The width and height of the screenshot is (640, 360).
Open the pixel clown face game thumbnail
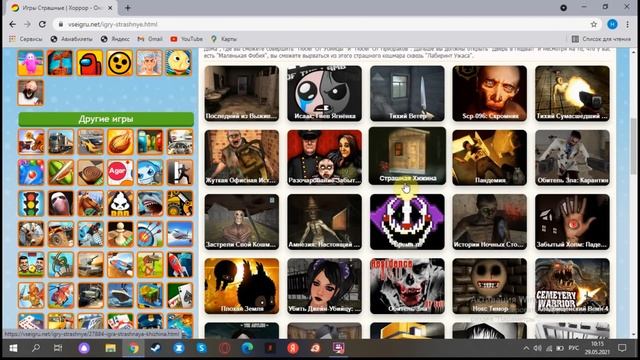(x=407, y=222)
